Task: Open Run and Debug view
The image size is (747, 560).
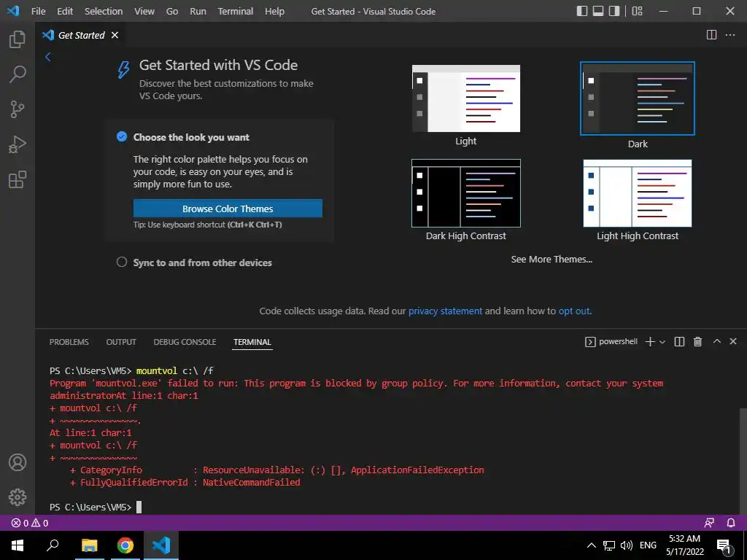Action: tap(18, 144)
